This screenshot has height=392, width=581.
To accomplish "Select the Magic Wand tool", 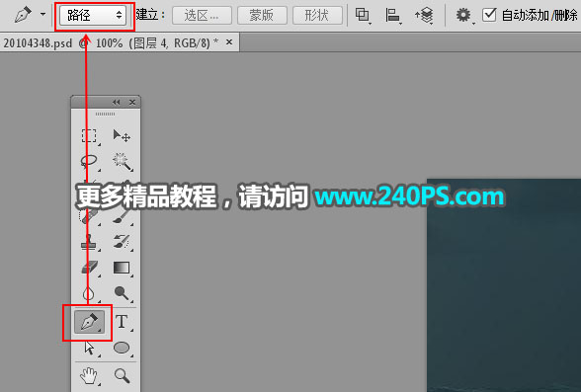I will point(122,162).
